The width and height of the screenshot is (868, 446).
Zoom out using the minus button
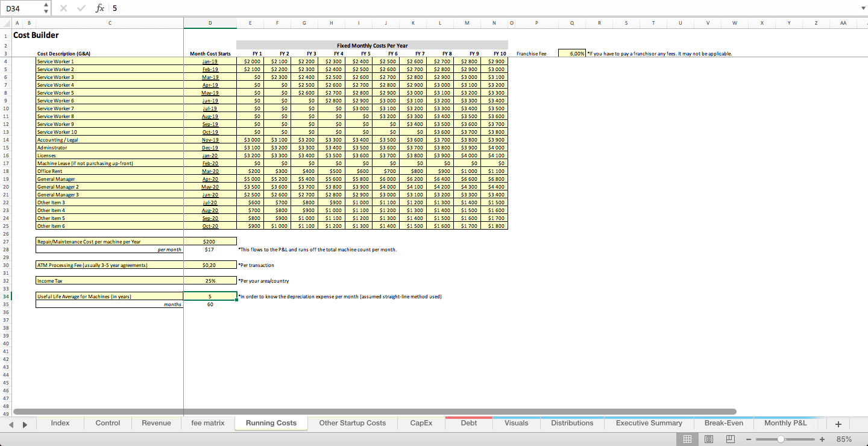click(x=749, y=439)
